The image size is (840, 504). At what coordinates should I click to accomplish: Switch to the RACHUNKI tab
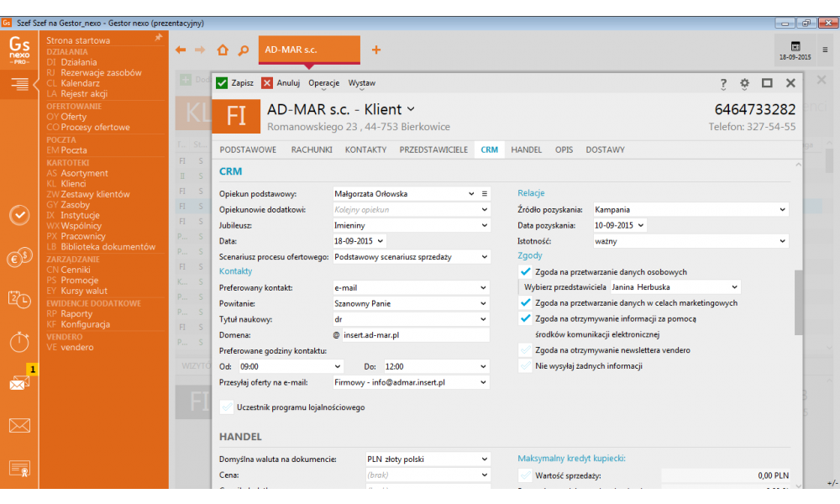click(312, 150)
